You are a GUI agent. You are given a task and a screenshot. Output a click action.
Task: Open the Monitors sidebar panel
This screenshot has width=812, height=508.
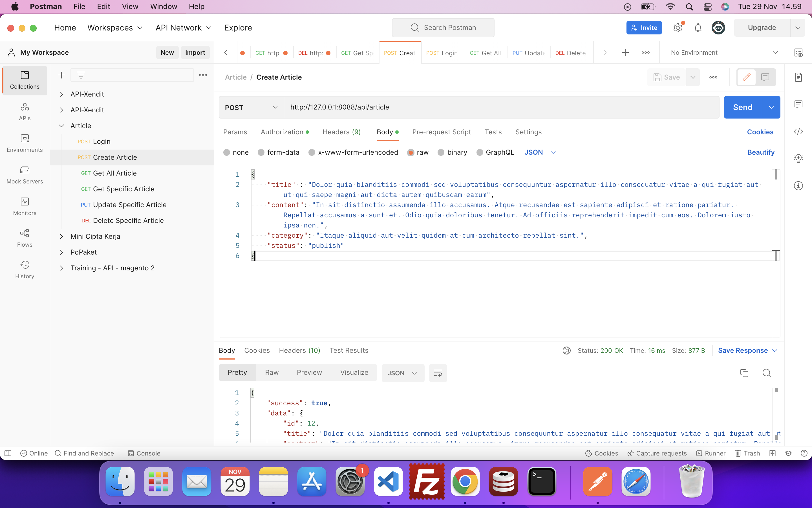(x=25, y=207)
